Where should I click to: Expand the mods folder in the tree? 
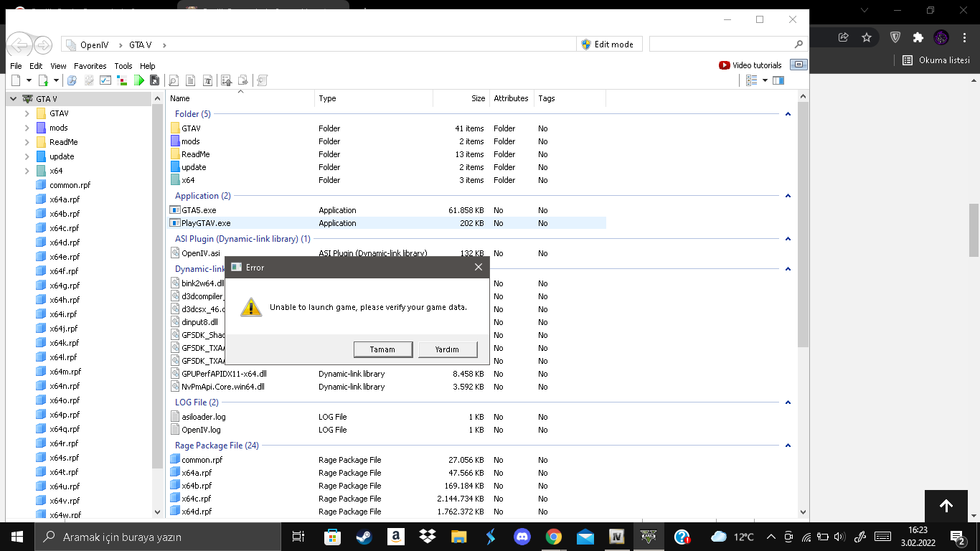[27, 128]
